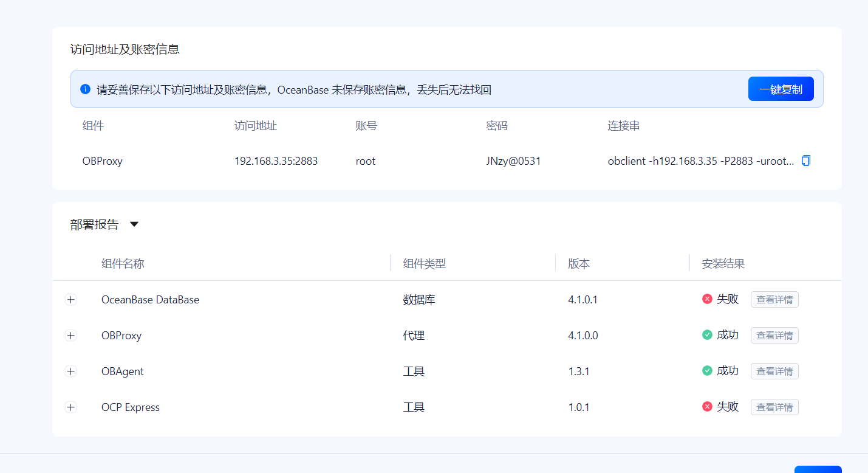Image resolution: width=868 pixels, height=473 pixels.
Task: Click the OceanBase DataBase name
Action: [150, 300]
